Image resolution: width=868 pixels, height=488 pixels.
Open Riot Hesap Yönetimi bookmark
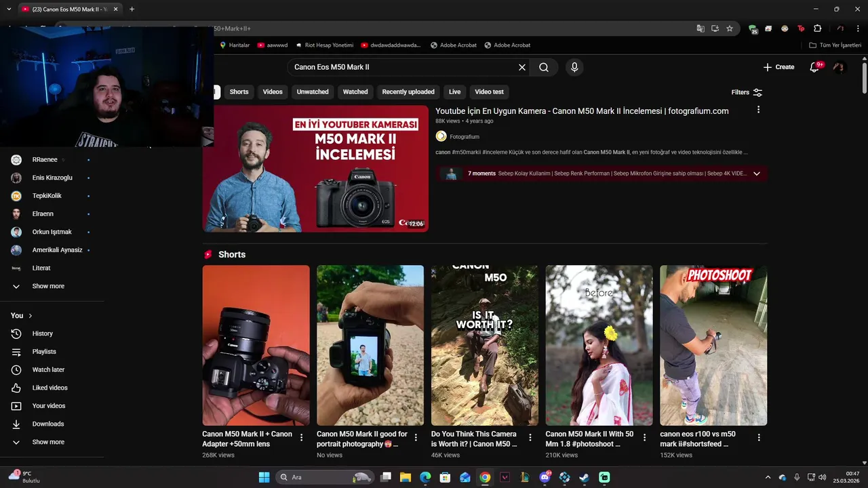[x=324, y=45]
